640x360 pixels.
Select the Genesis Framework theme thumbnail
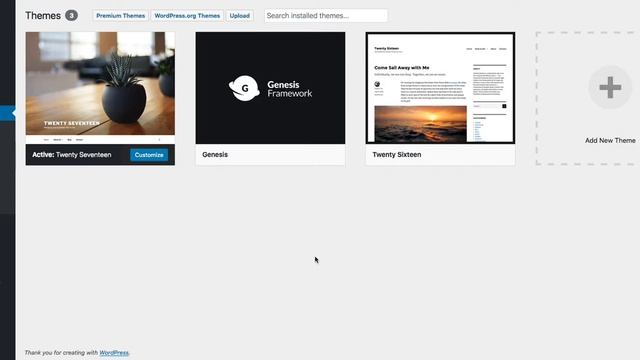point(270,88)
